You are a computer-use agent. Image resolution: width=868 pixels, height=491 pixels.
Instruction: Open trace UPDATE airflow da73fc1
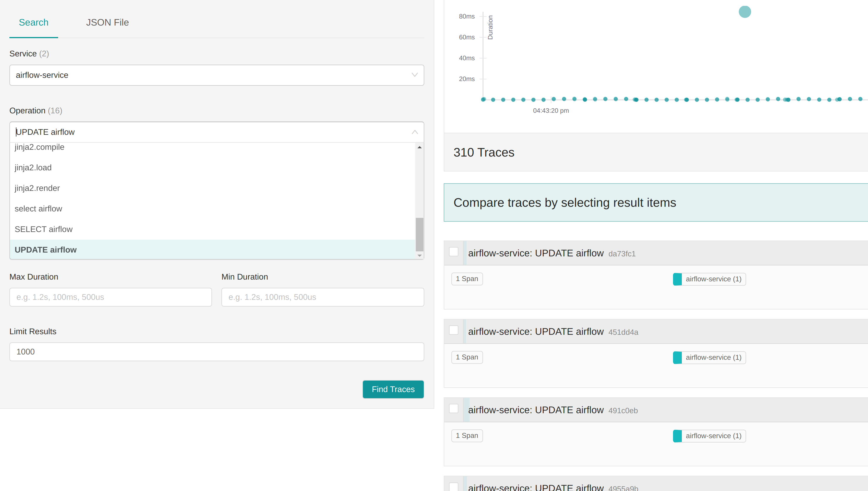pyautogui.click(x=536, y=253)
